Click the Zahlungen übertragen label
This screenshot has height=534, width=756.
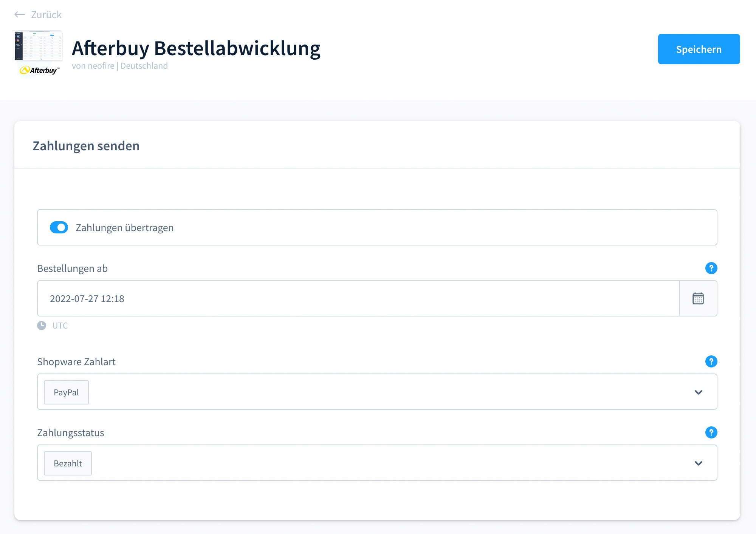(125, 228)
